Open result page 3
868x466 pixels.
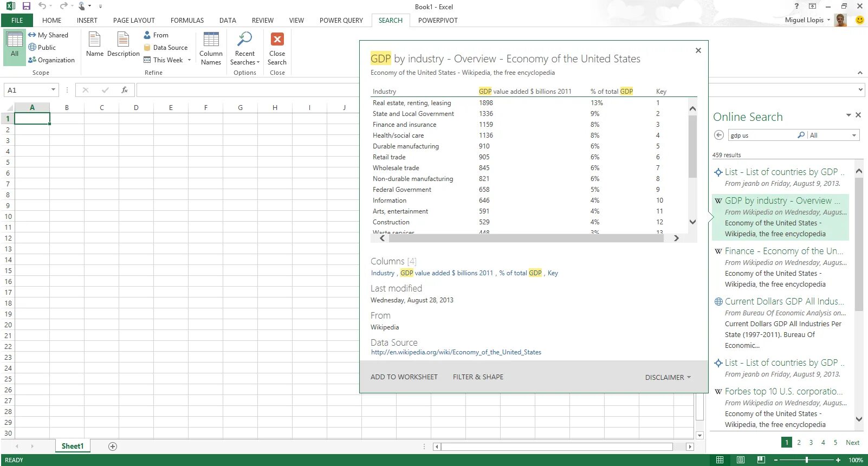tap(811, 443)
